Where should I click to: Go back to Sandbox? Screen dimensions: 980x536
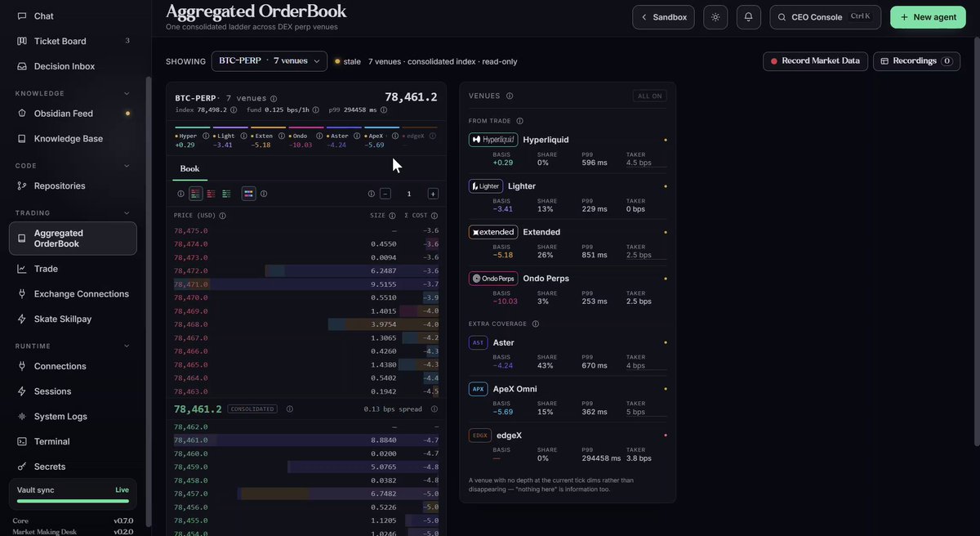[664, 17]
